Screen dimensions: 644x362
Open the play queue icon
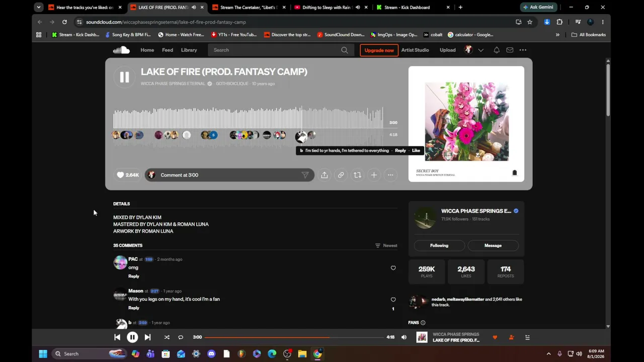(x=527, y=337)
